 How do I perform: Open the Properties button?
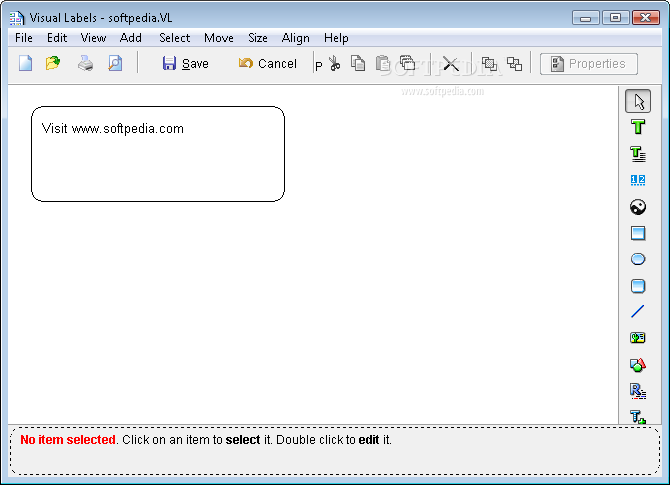tap(589, 64)
